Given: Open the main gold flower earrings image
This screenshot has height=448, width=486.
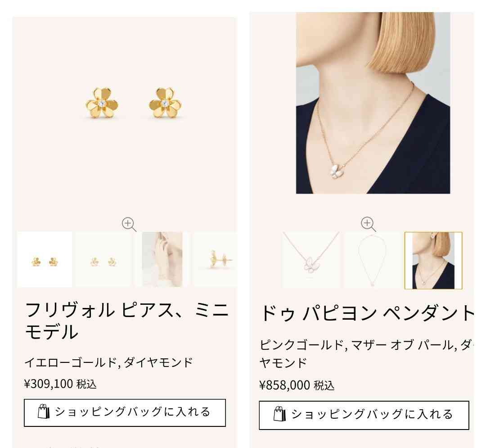Looking at the screenshot, I should pos(134,104).
